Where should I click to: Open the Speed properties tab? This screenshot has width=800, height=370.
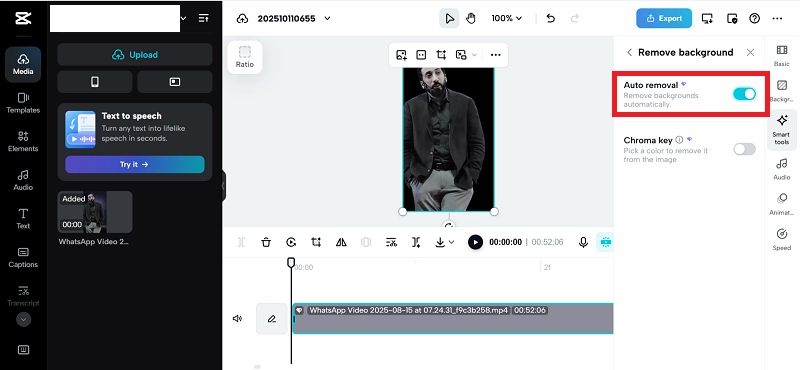tap(782, 239)
